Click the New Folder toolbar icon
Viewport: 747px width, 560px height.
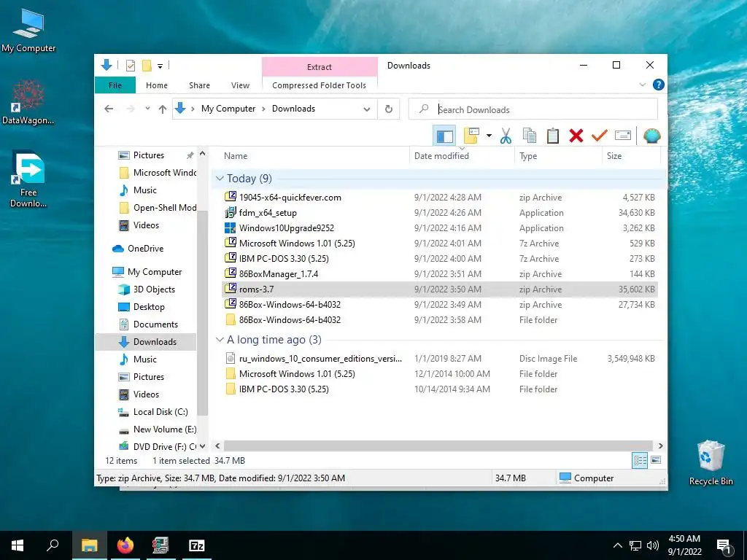tap(471, 136)
